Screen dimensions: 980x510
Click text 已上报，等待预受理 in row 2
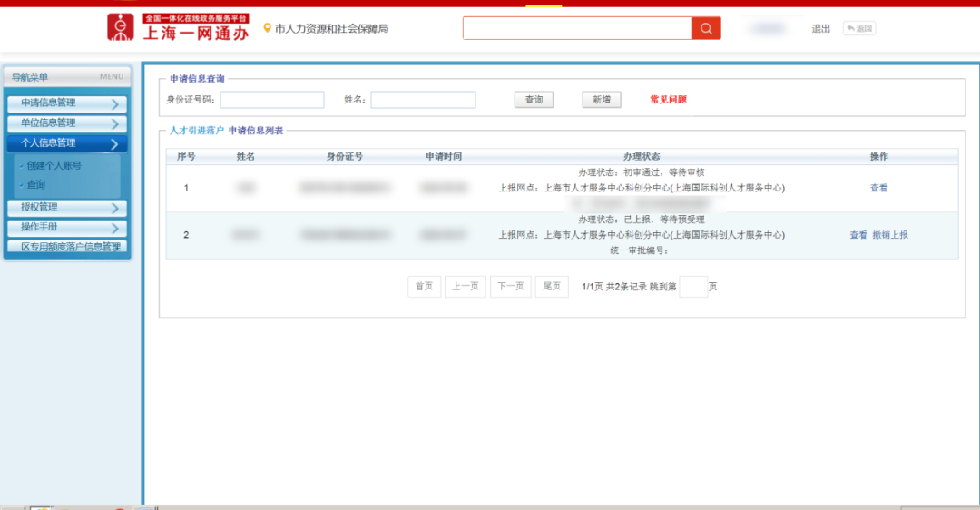pos(664,220)
